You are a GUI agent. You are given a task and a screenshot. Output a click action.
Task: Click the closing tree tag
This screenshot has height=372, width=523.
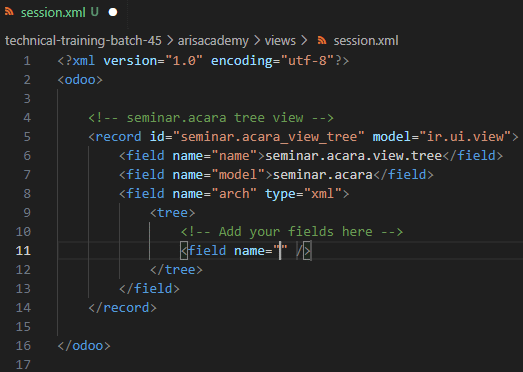[x=176, y=270]
